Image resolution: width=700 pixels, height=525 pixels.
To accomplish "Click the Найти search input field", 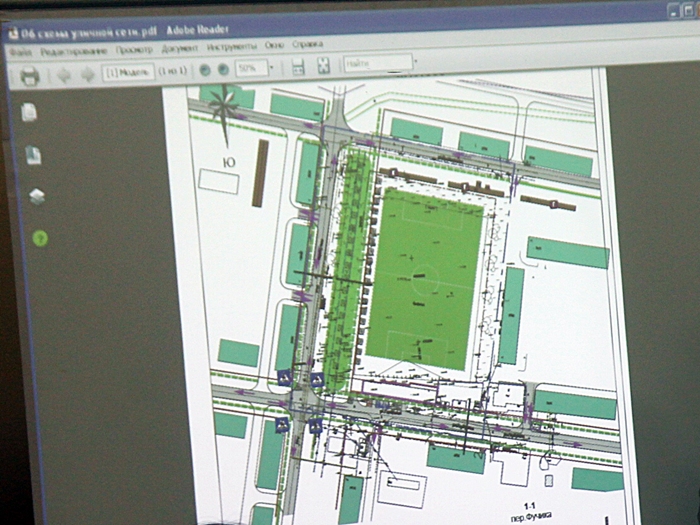I will coord(376,63).
